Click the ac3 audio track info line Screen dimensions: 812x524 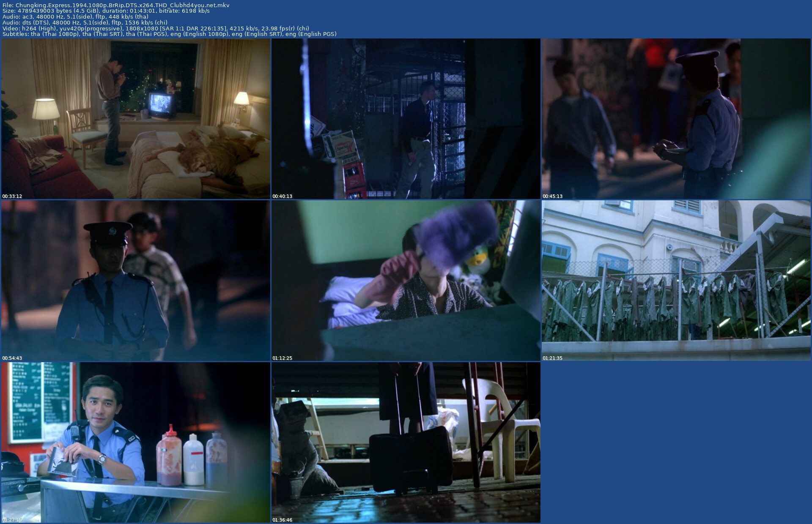75,17
